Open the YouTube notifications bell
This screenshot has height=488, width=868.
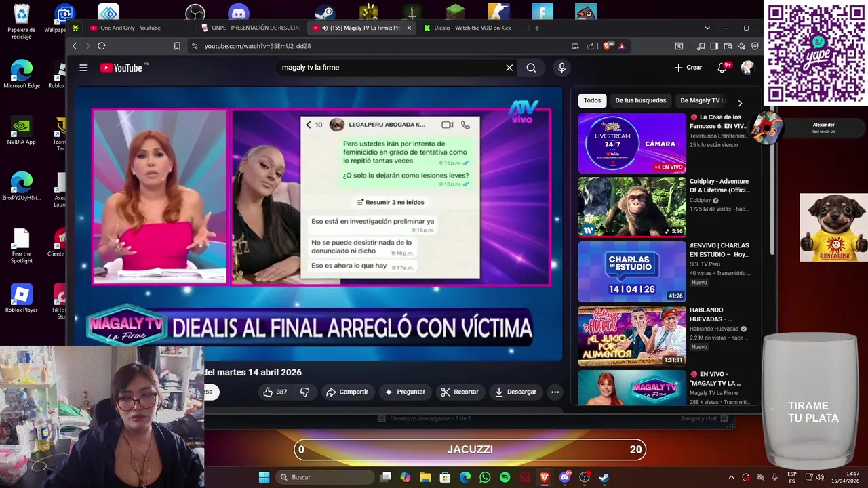[x=722, y=68]
